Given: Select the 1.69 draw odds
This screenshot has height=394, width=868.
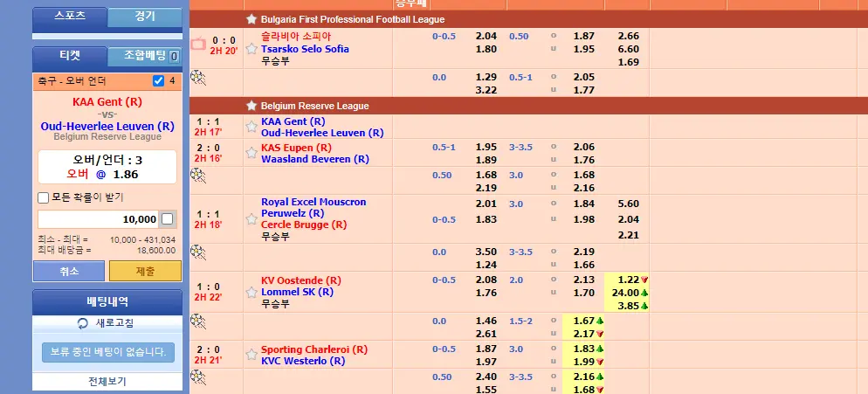Looking at the screenshot, I should click(x=629, y=62).
